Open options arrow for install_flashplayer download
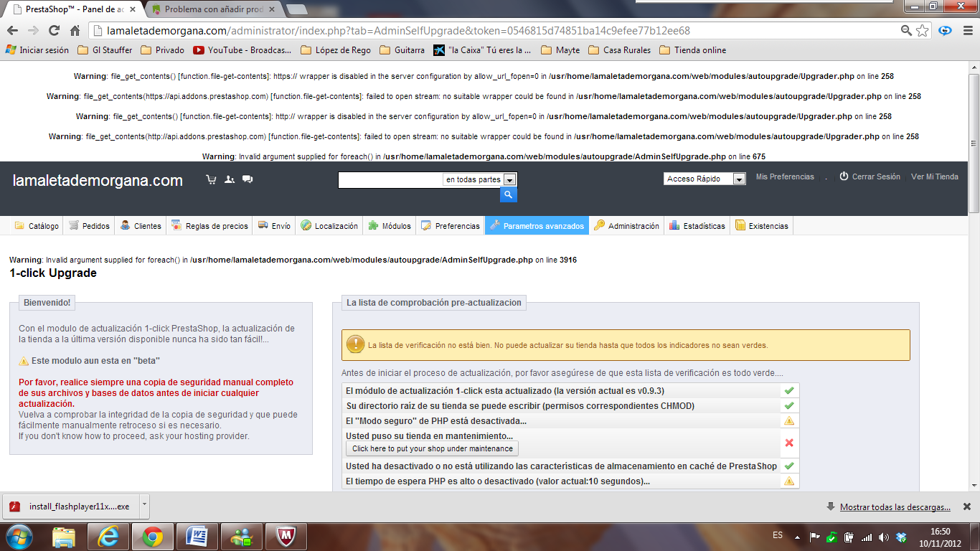This screenshot has width=980, height=551. pyautogui.click(x=144, y=506)
